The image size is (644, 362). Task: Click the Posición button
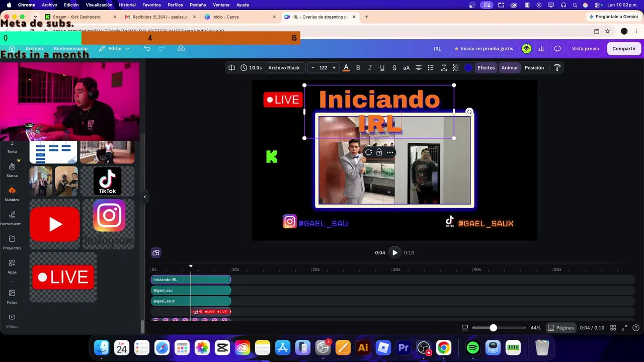click(534, 68)
